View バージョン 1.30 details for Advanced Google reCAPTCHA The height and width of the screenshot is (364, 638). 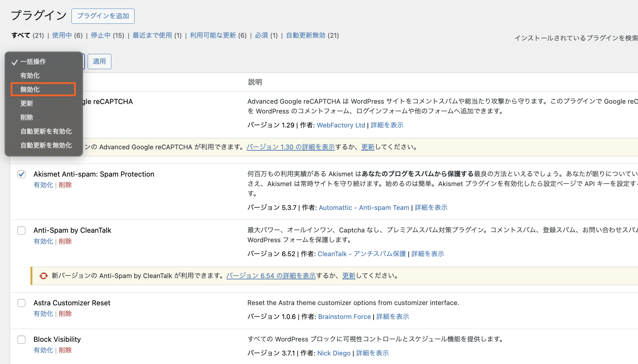point(290,147)
